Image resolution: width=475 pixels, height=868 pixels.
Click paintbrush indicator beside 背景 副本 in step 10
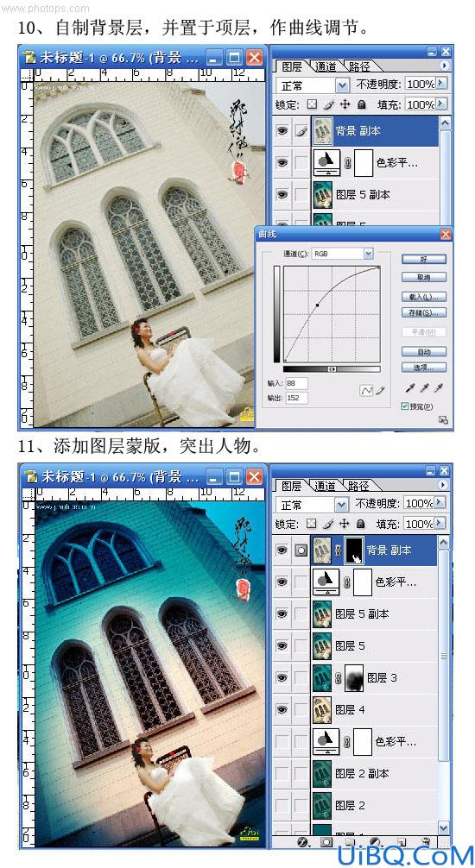pyautogui.click(x=301, y=131)
